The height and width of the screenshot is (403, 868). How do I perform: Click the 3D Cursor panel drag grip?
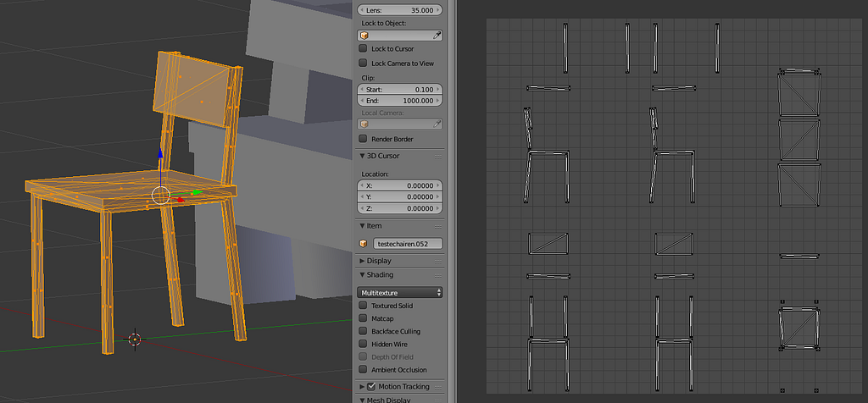[437, 156]
